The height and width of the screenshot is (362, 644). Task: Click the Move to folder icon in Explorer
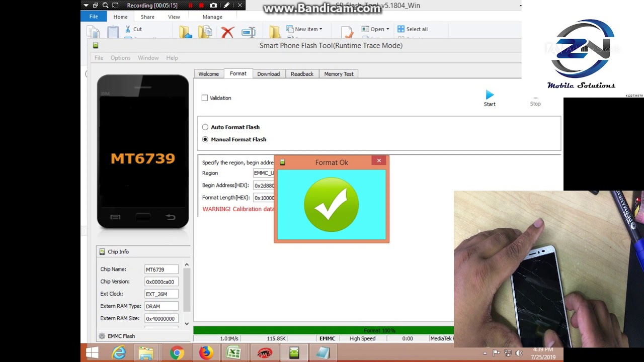coord(186,33)
